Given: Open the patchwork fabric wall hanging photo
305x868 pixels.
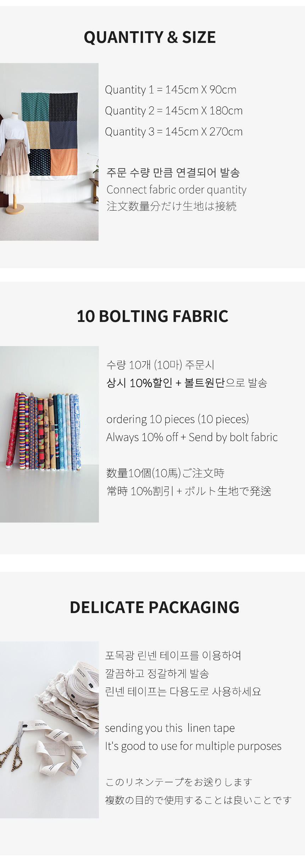Looking at the screenshot, I should click(49, 152).
